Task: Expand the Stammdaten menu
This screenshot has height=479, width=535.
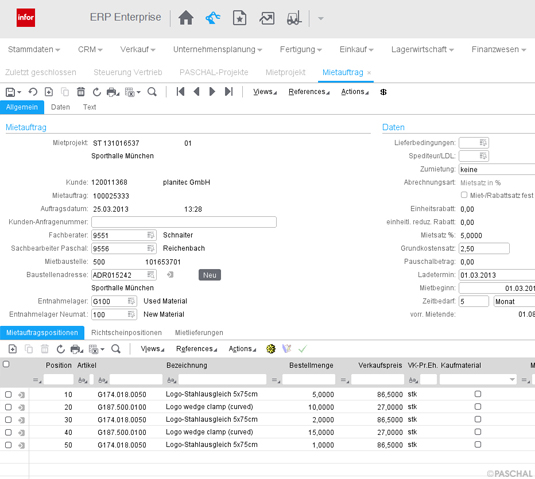Action: [x=34, y=49]
